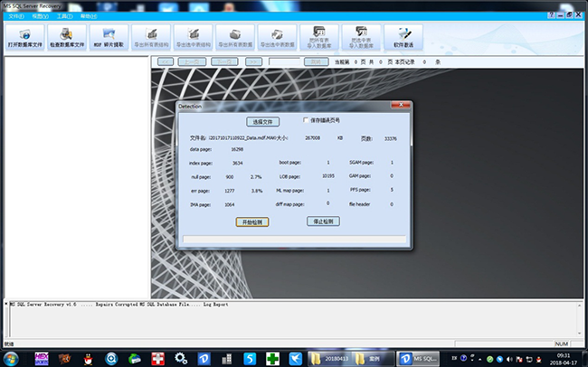Open the 视图(V) menu
This screenshot has height=367, width=588.
click(40, 16)
